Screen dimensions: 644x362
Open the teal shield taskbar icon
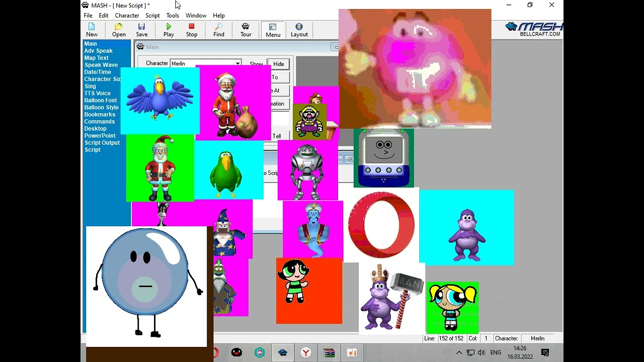tap(260, 353)
